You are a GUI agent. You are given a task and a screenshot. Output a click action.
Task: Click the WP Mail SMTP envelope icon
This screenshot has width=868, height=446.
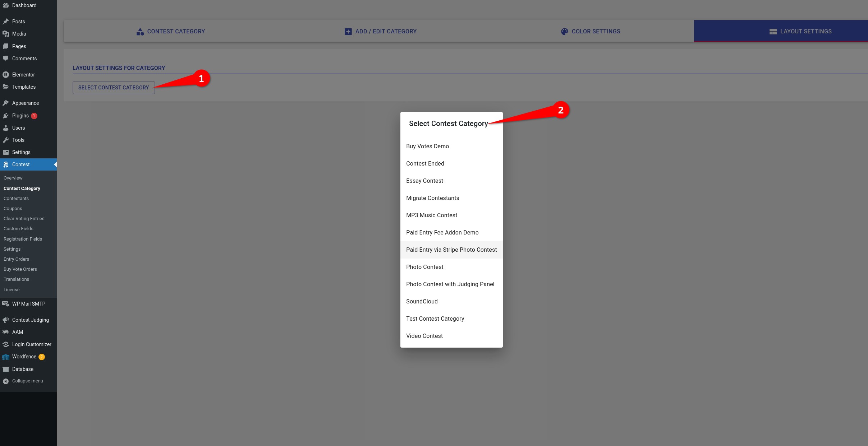(6, 304)
